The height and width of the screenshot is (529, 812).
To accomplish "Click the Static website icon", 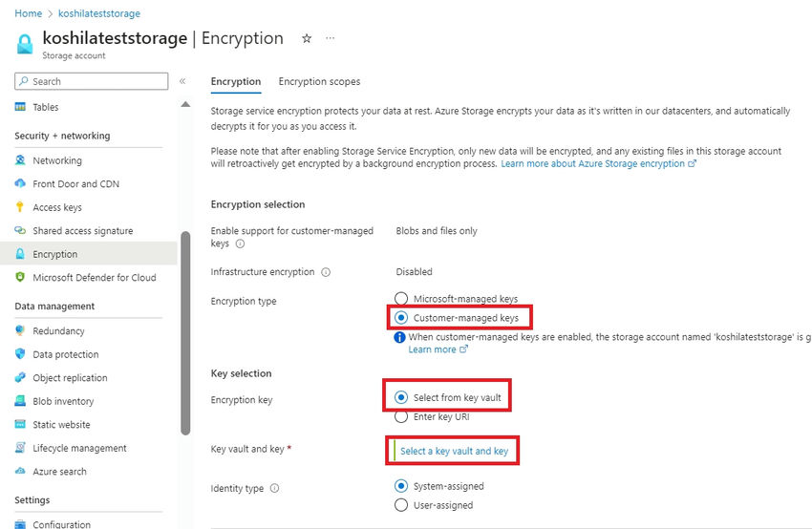I will [x=20, y=424].
